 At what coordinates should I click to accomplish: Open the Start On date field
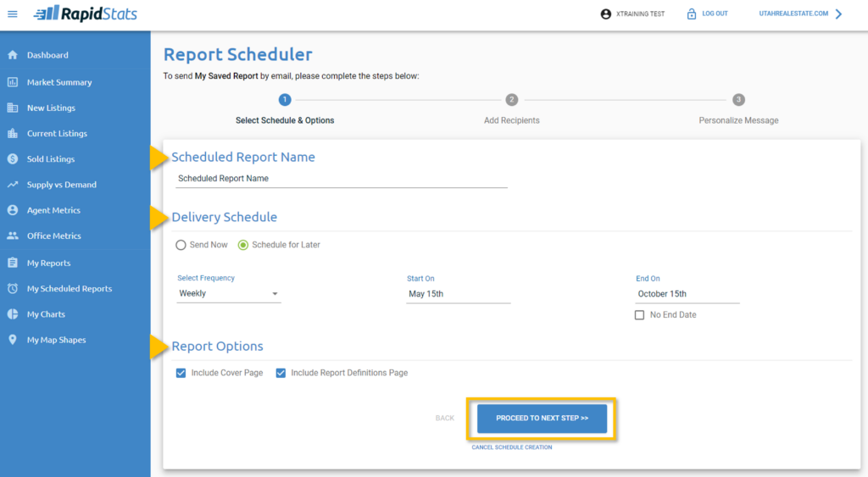pos(458,294)
